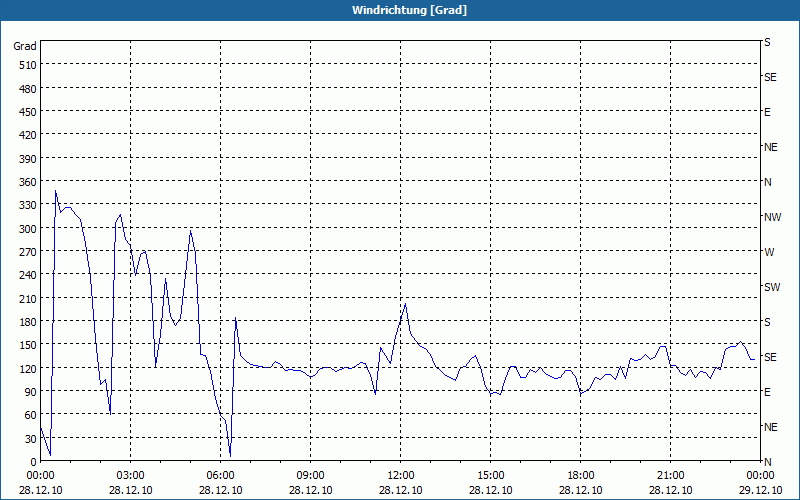
Task: Select the 00:00 label above the first 28.12.10
Action: click(x=40, y=476)
